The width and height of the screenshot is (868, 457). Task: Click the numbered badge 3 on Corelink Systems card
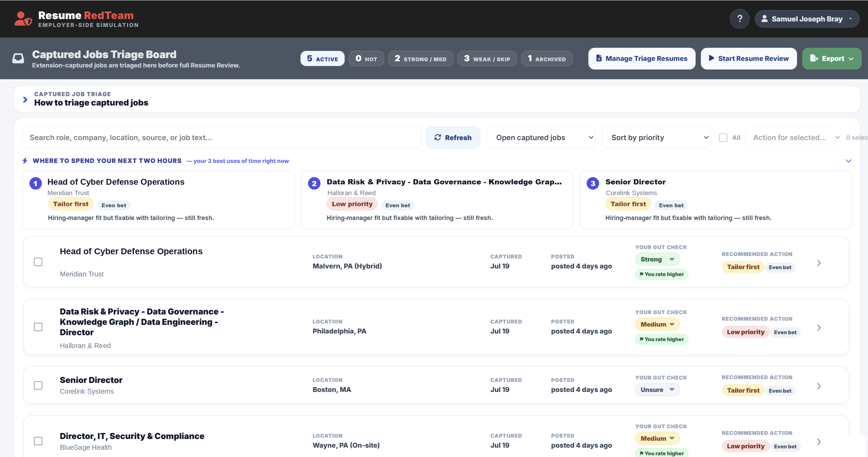[593, 183]
